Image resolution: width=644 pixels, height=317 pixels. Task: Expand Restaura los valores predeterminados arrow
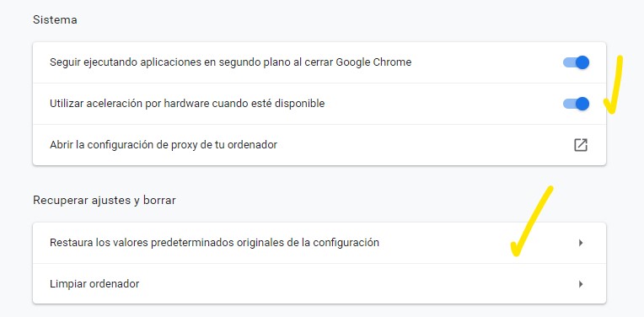point(581,243)
